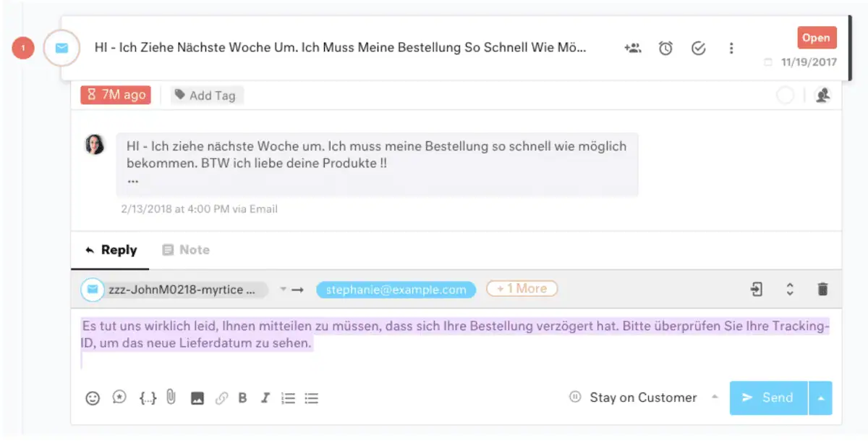Show the +1 More recipients
868x441 pixels.
tap(522, 289)
